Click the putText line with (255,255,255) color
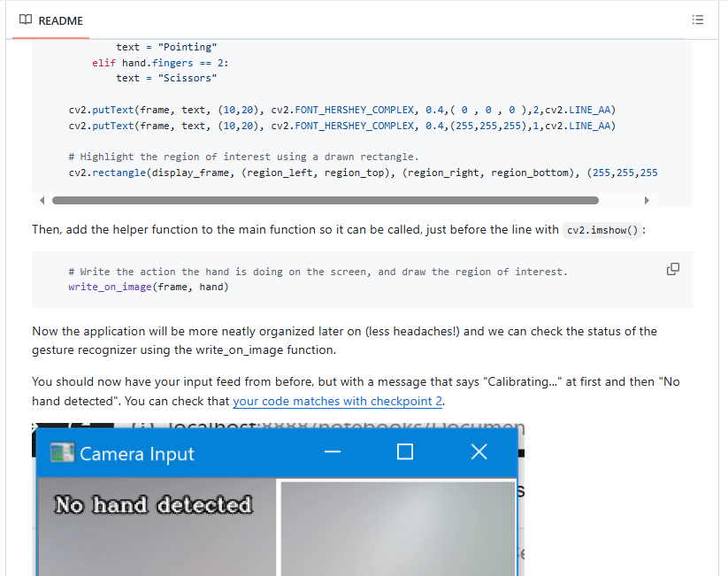 point(342,126)
